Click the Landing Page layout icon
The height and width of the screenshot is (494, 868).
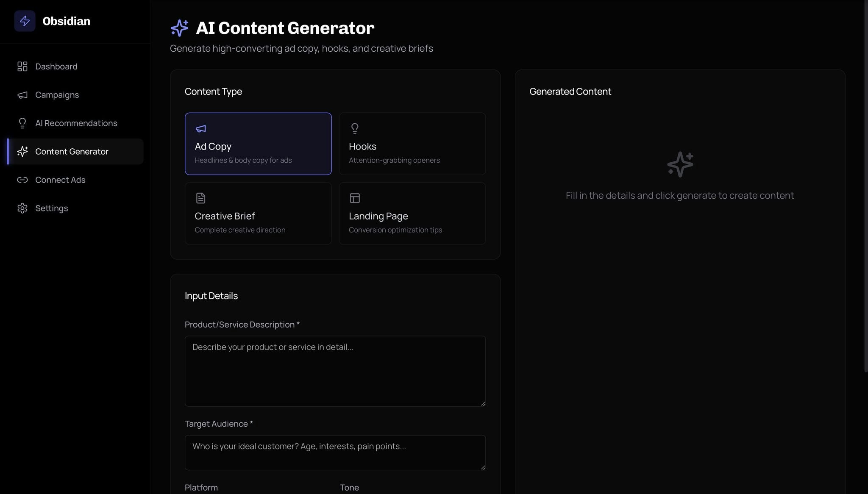[355, 198]
